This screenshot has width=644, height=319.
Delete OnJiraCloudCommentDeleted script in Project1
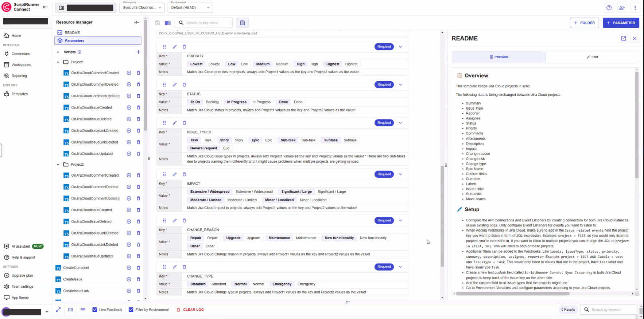tap(139, 84)
